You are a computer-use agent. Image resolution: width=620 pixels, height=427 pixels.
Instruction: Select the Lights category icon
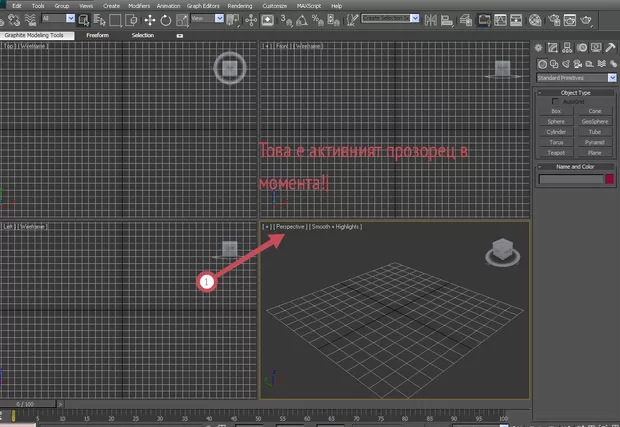(x=566, y=63)
